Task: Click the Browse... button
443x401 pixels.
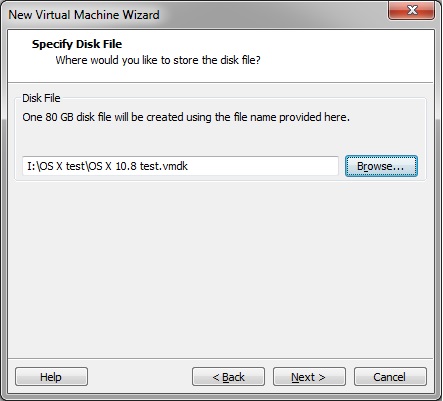Action: click(x=381, y=166)
